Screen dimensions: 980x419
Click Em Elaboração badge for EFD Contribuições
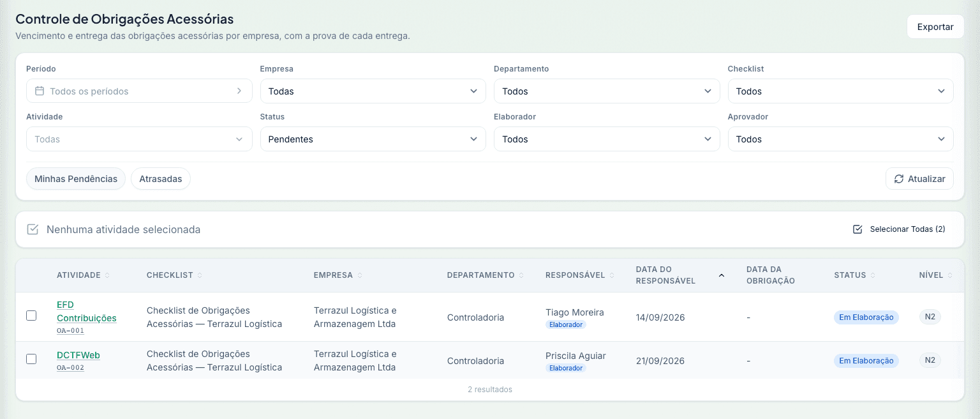(866, 317)
